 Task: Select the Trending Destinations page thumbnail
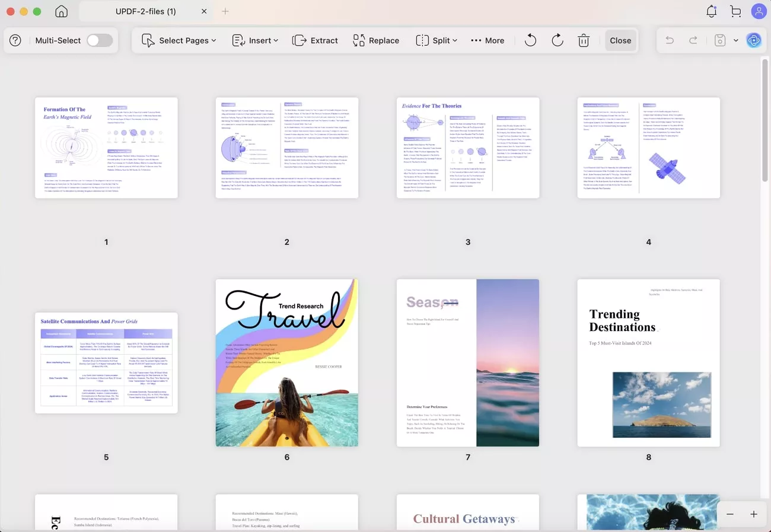(648, 362)
